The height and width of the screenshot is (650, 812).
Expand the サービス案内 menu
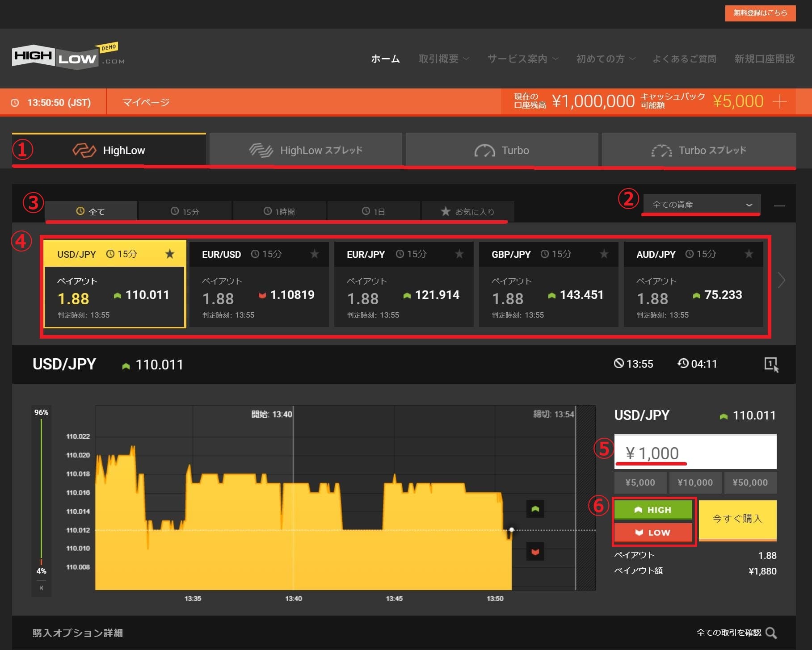[523, 59]
